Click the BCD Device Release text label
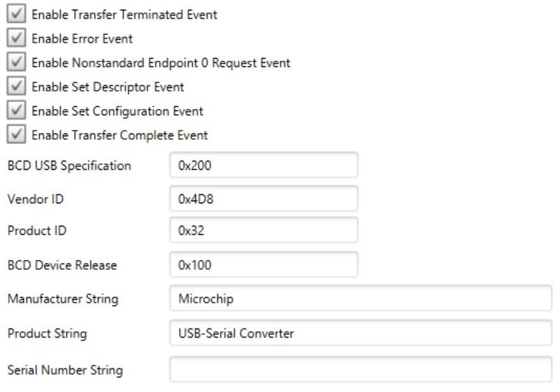The height and width of the screenshot is (392, 560). tap(62, 265)
